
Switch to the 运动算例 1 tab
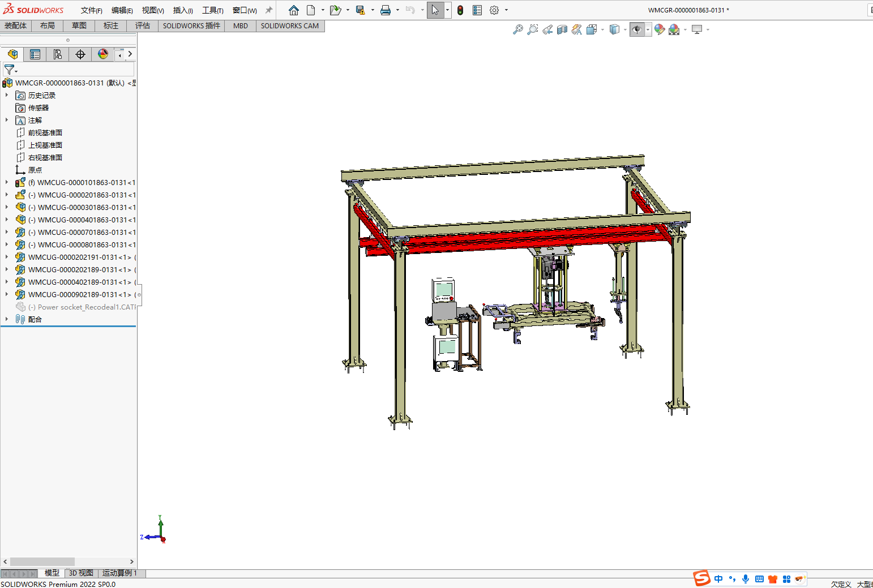point(119,573)
